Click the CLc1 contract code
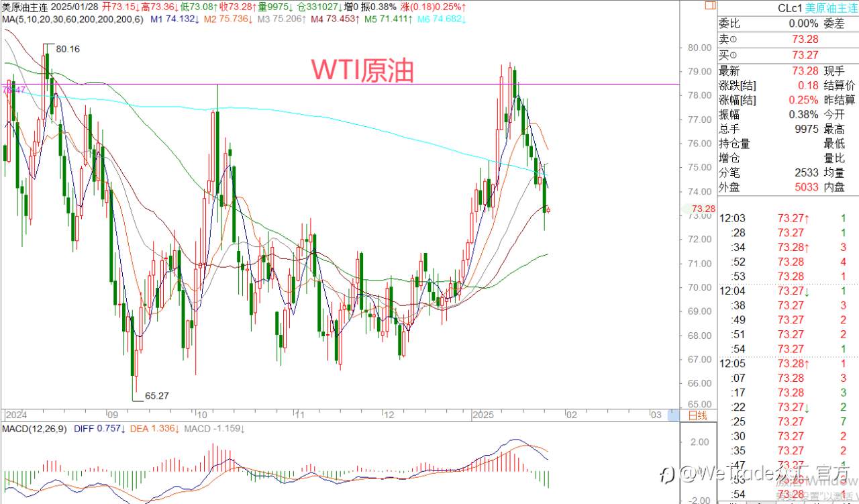 click(789, 8)
